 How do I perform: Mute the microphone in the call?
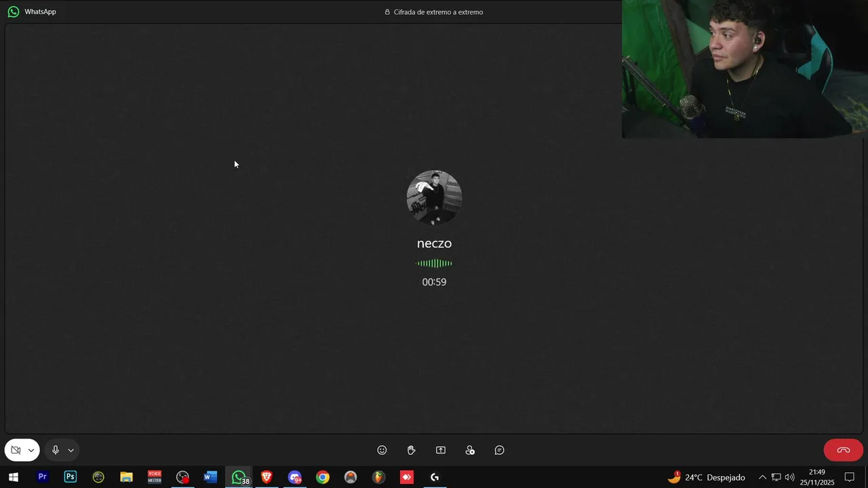56,450
